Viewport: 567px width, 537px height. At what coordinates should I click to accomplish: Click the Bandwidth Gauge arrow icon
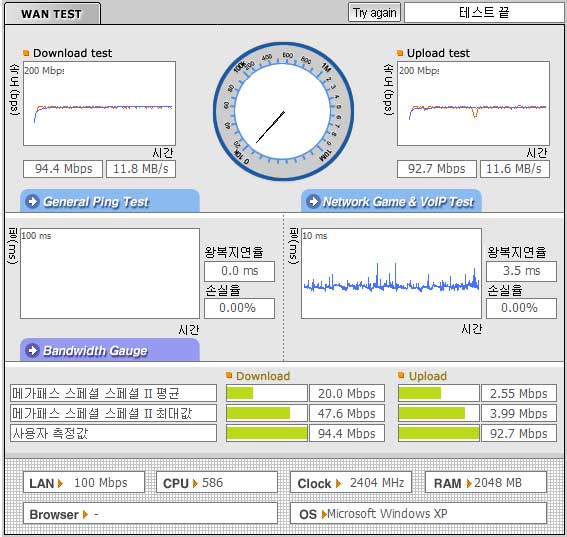click(33, 350)
